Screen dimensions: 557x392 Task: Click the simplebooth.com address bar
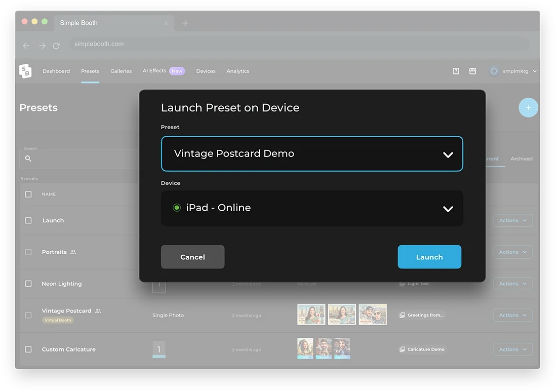tap(299, 44)
